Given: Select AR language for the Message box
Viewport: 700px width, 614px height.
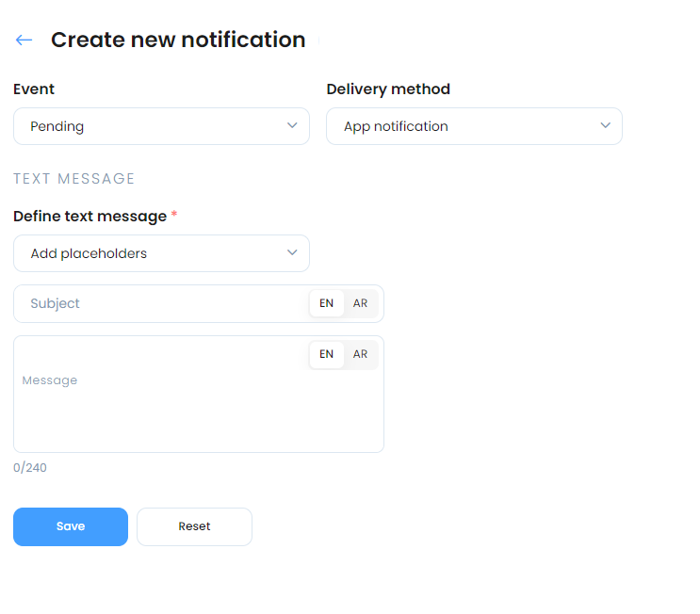Looking at the screenshot, I should coord(360,354).
